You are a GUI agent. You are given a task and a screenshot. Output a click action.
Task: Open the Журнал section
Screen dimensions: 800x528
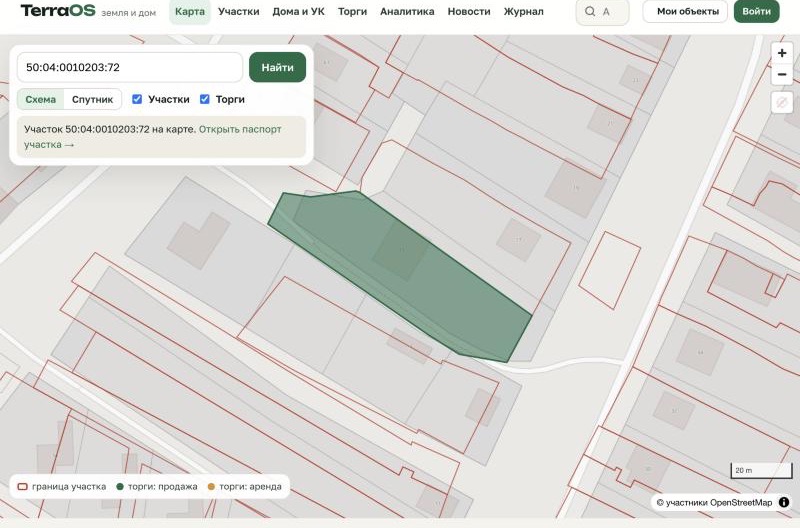(523, 11)
